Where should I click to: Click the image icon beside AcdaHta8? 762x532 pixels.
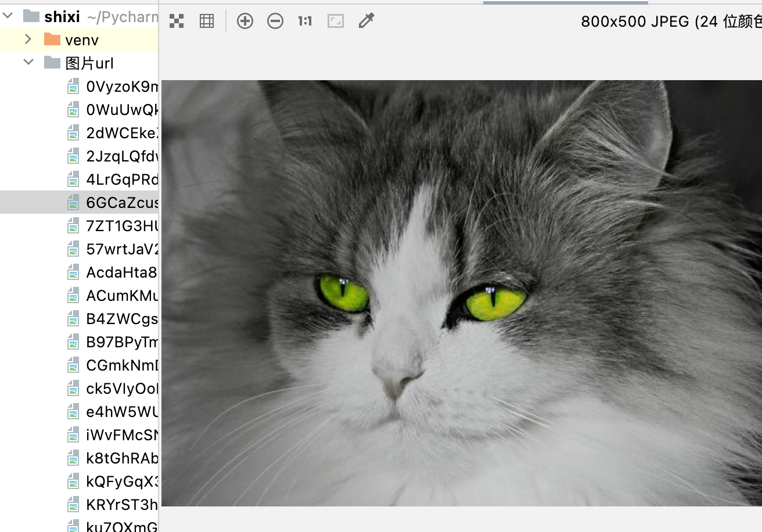(x=73, y=272)
